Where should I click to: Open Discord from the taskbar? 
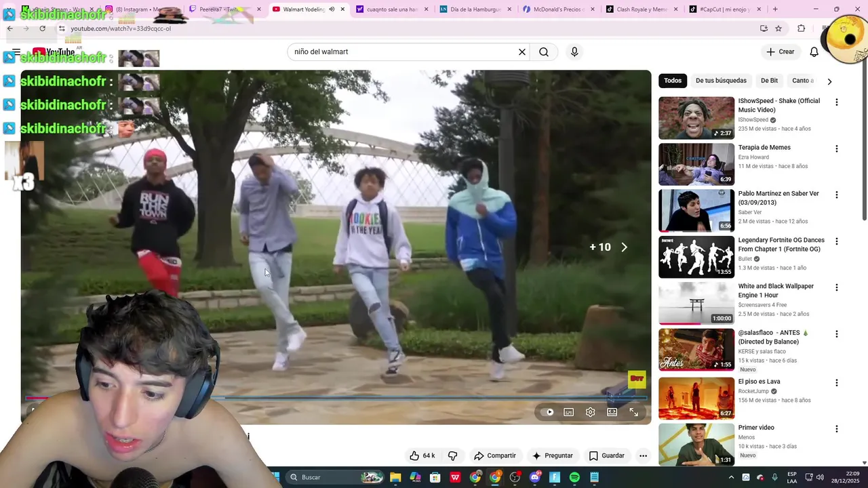(535, 477)
